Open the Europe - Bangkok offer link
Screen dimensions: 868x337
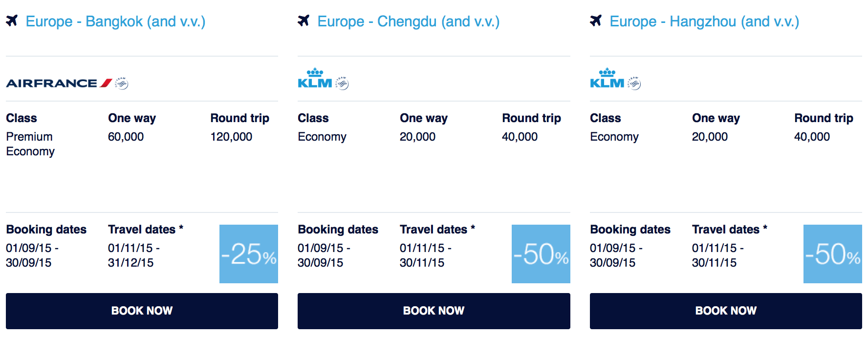(x=115, y=21)
